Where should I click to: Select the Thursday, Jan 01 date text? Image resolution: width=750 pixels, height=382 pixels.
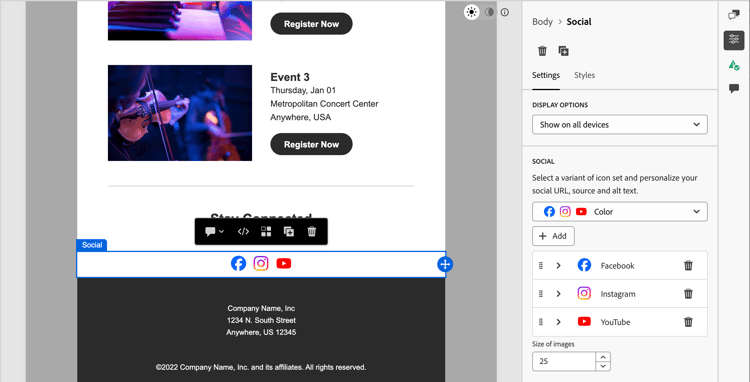point(303,90)
